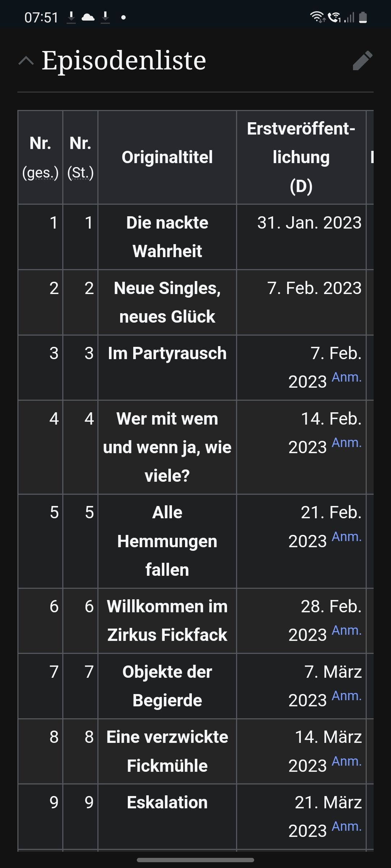
Task: Tap the "(St.)" abbreviation in header
Action: coord(80,173)
